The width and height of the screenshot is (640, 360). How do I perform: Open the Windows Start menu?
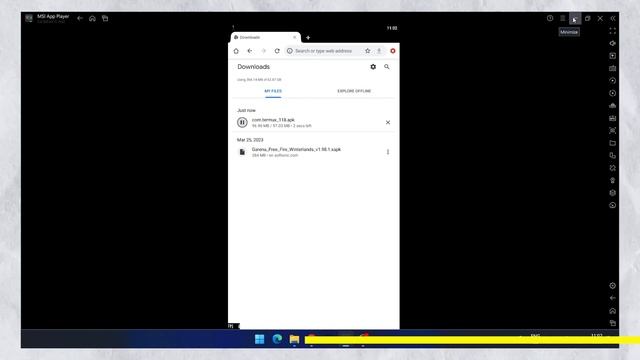pyautogui.click(x=260, y=339)
